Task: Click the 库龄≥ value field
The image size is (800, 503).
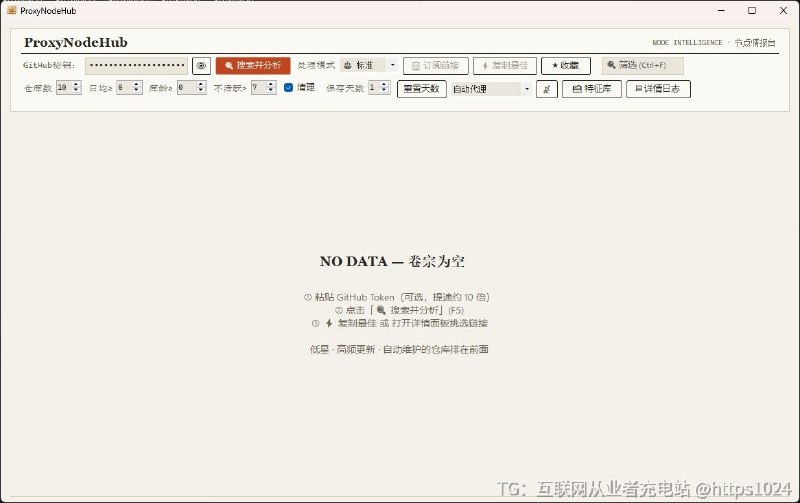Action: [x=186, y=88]
